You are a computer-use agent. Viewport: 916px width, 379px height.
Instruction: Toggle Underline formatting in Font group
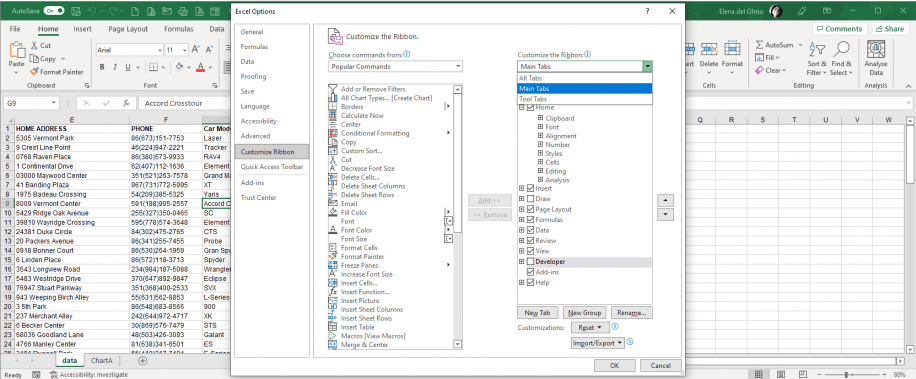click(127, 67)
